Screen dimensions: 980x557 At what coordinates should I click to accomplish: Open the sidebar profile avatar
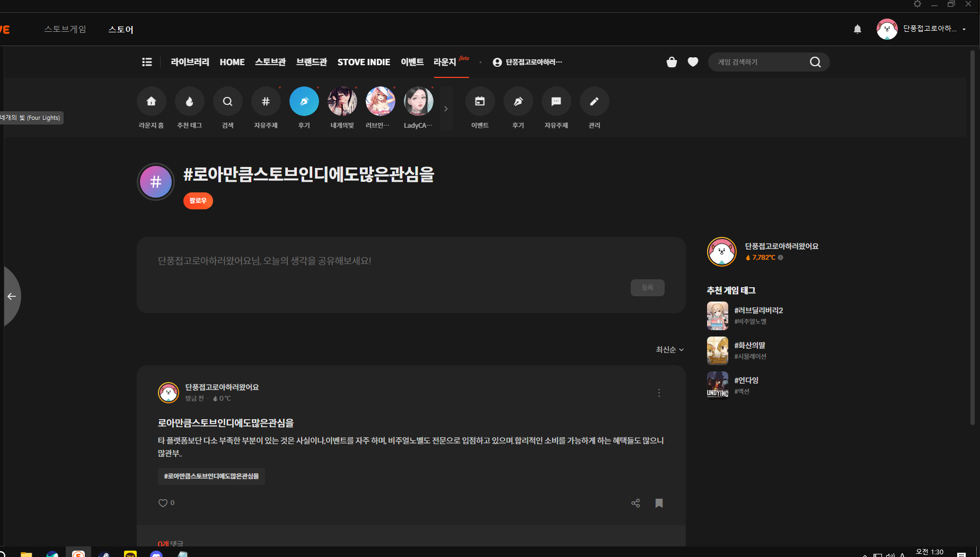click(722, 252)
